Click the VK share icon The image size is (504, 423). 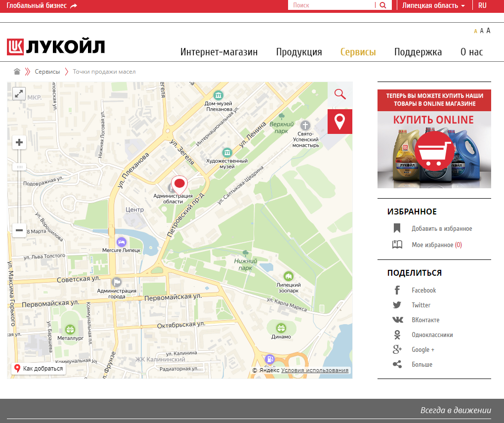(397, 320)
